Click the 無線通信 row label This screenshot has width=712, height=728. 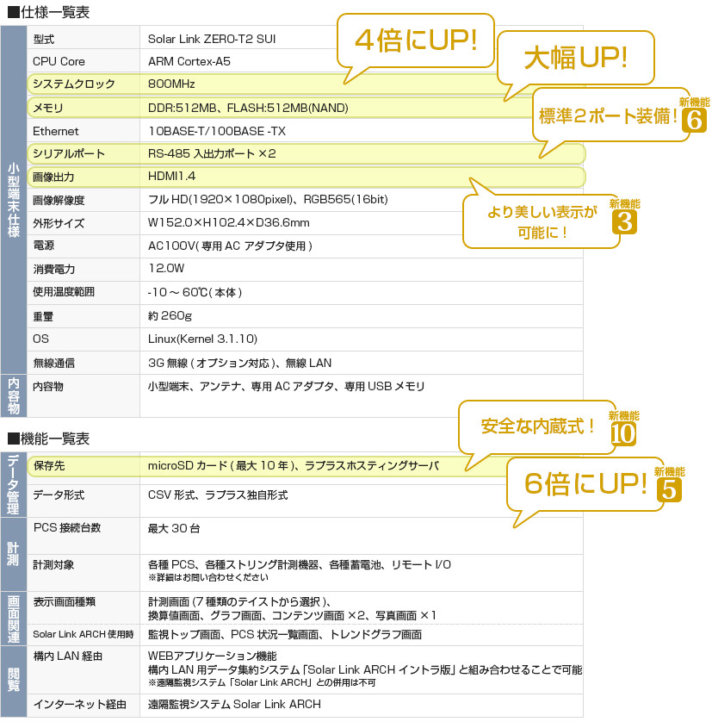click(53, 363)
